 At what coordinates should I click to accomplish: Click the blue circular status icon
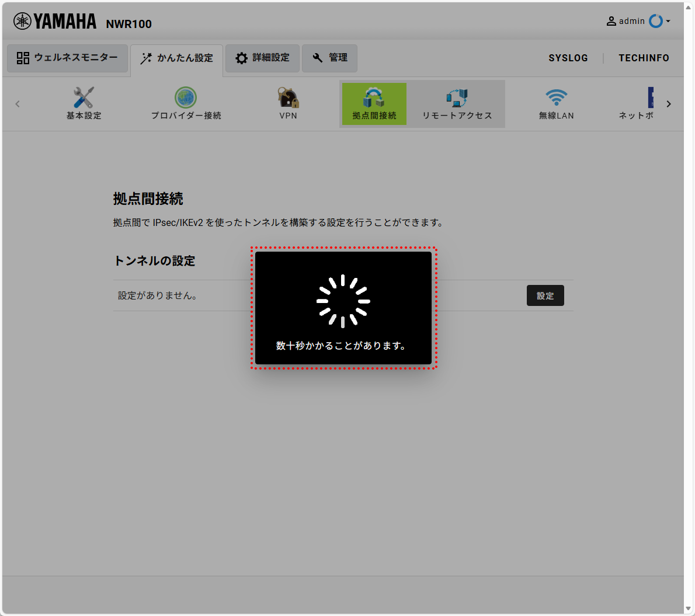(x=656, y=21)
